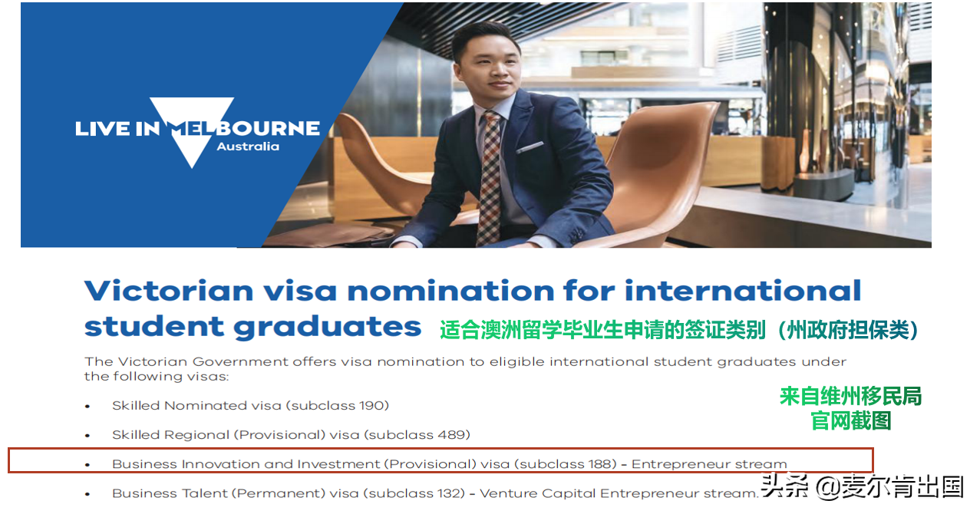The width and height of the screenshot is (980, 514).
Task: Click the bullet before Skilled Regional visa
Action: point(87,435)
